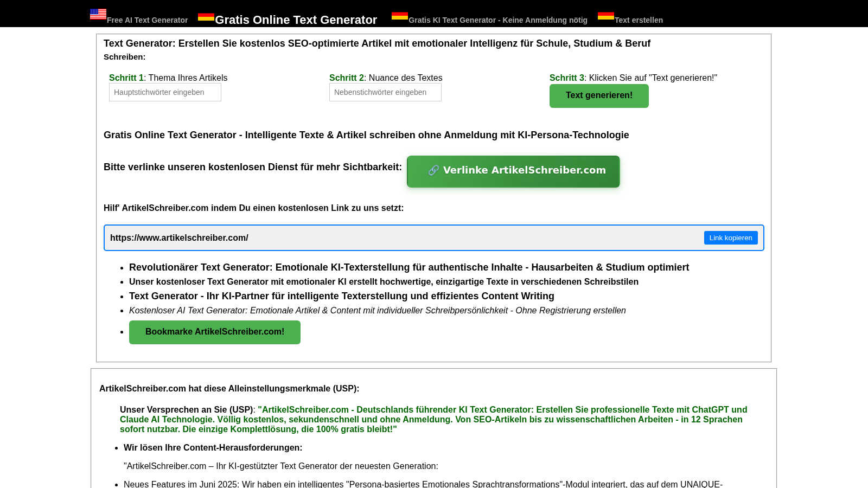The image size is (868, 488).
Task: Click text 'Hilf' ArtikelSchreiber.com indem Du einen kostenlosen Link'
Action: coord(254,208)
